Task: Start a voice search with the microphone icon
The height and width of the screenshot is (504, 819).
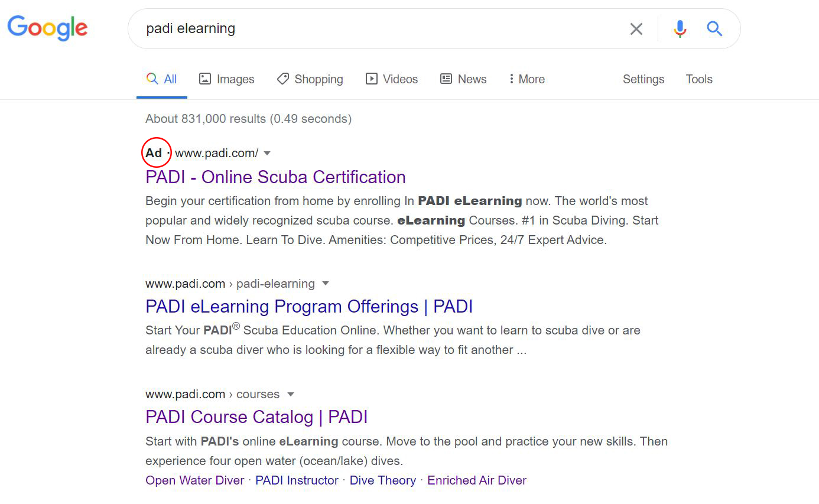Action: click(x=680, y=28)
